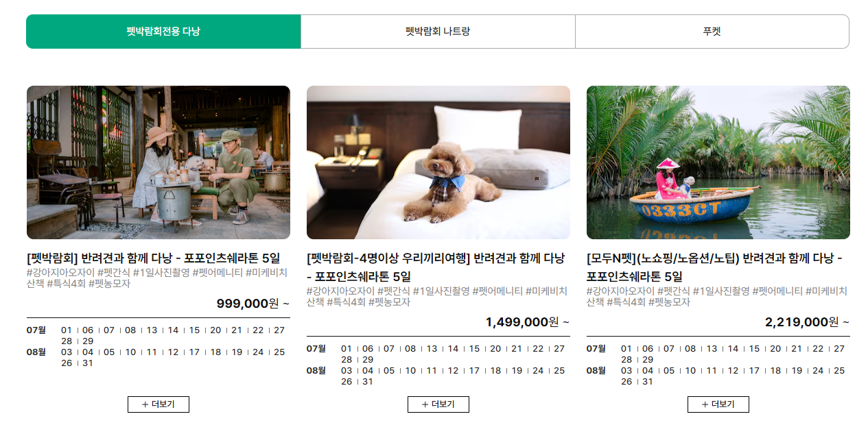The height and width of the screenshot is (436, 868).
Task: Open the café couple with dog thumbnail
Action: point(159,162)
